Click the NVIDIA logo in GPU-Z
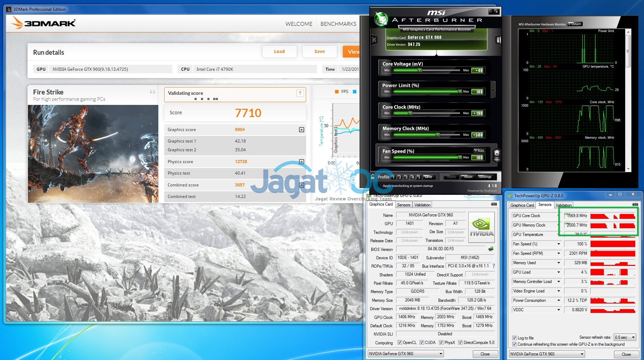The height and width of the screenshot is (360, 644). click(x=481, y=228)
